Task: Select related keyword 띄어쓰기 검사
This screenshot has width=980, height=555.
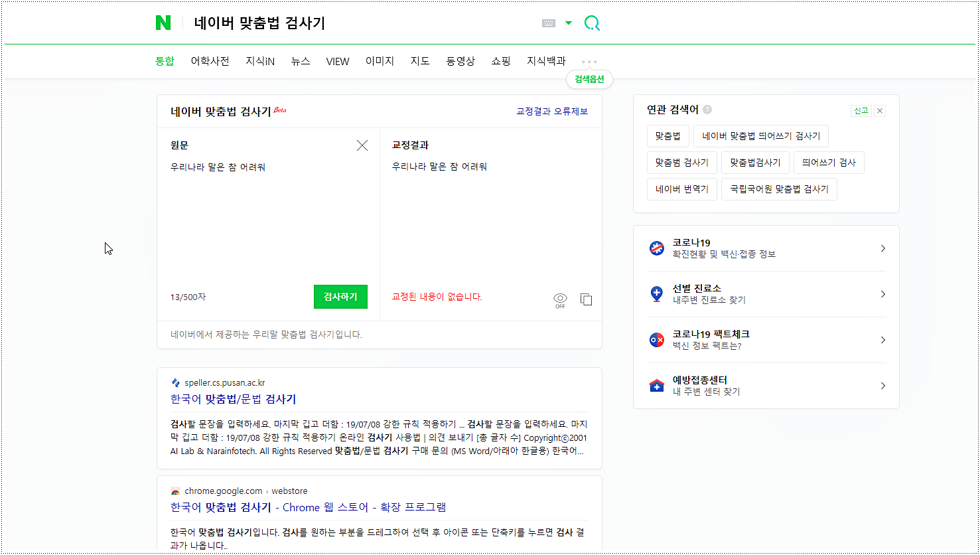Action: tap(829, 163)
